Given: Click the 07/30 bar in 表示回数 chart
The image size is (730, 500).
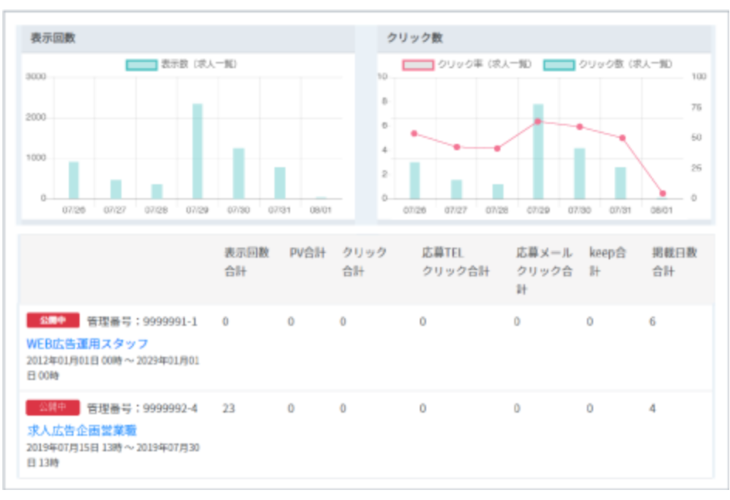Looking at the screenshot, I should (238, 173).
